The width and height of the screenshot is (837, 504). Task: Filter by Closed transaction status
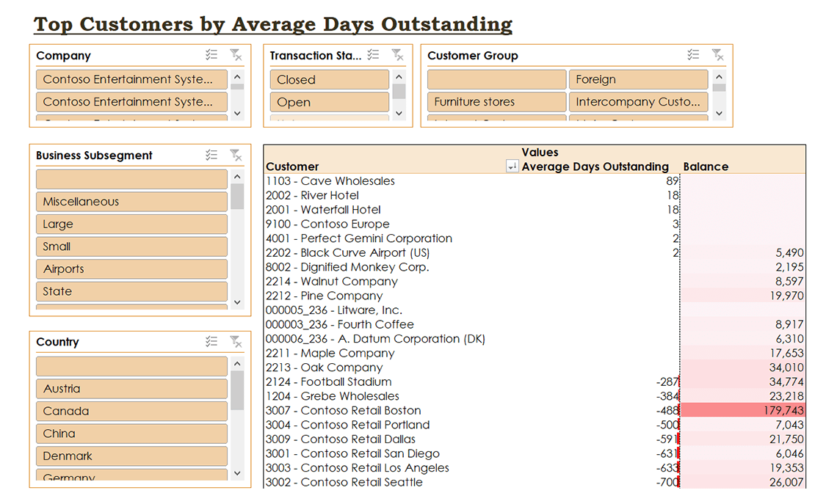click(x=330, y=79)
